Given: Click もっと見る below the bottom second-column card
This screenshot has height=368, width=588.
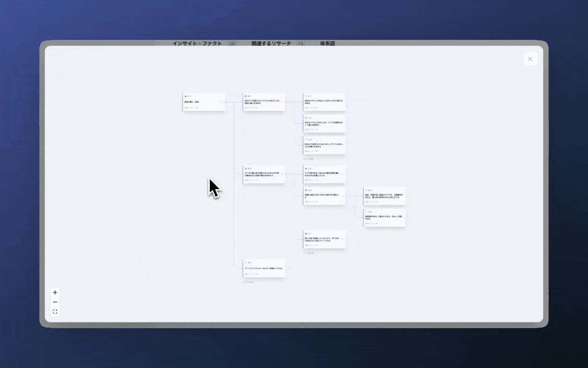Looking at the screenshot, I should click(x=248, y=282).
